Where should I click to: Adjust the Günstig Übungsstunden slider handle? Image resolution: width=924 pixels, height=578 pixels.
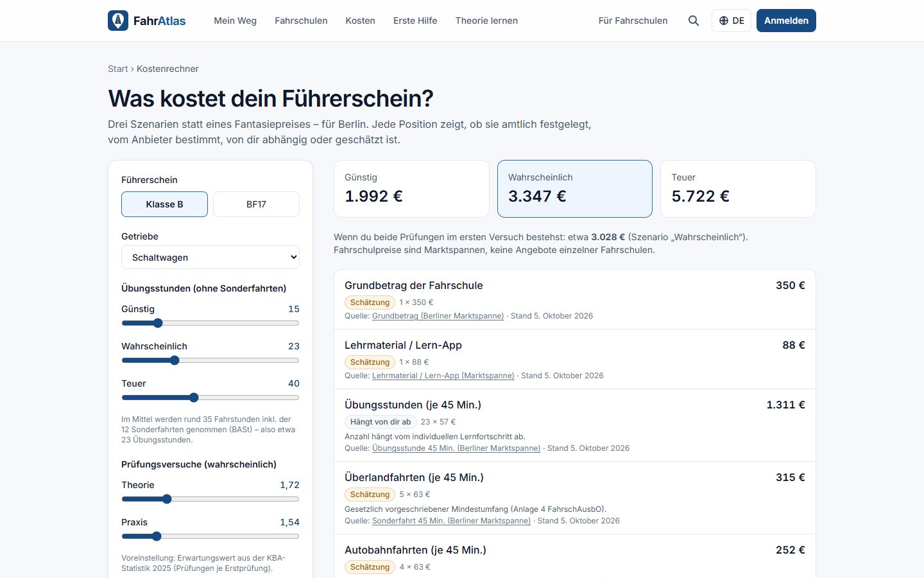[x=158, y=323]
